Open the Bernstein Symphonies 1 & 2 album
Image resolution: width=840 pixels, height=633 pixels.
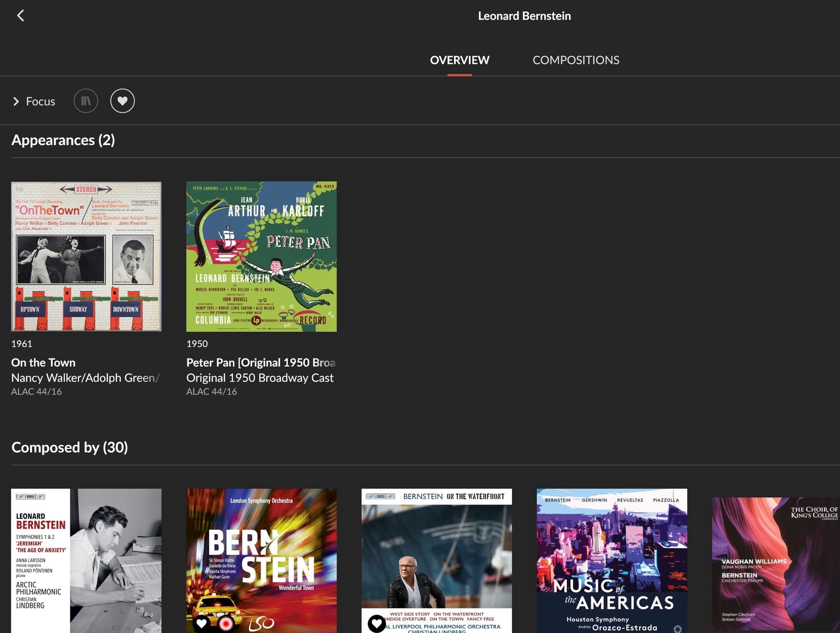[x=86, y=561]
